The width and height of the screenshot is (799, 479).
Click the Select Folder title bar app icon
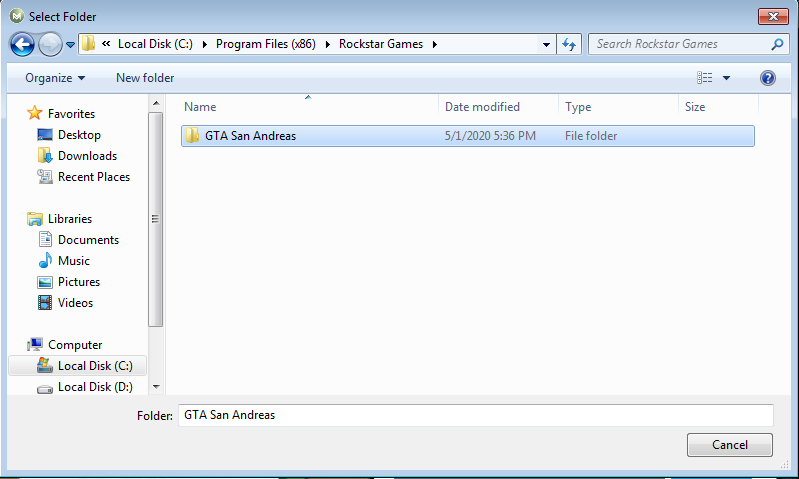pos(17,16)
